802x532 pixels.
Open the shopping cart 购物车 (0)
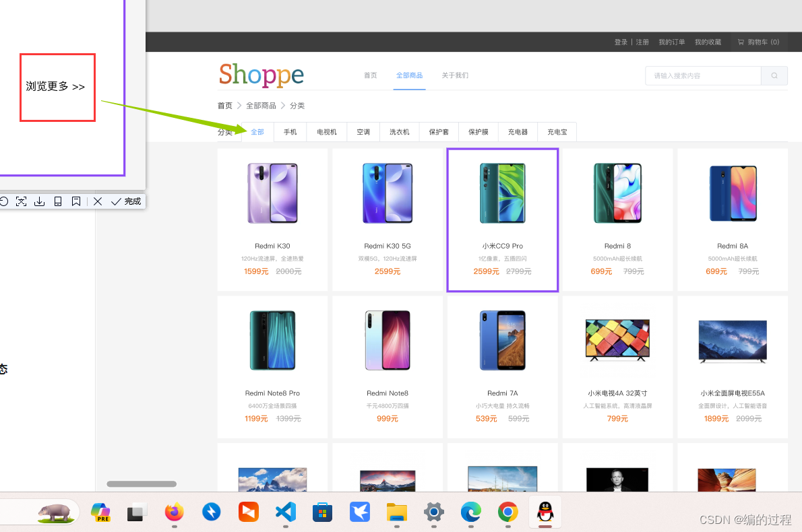tap(758, 42)
